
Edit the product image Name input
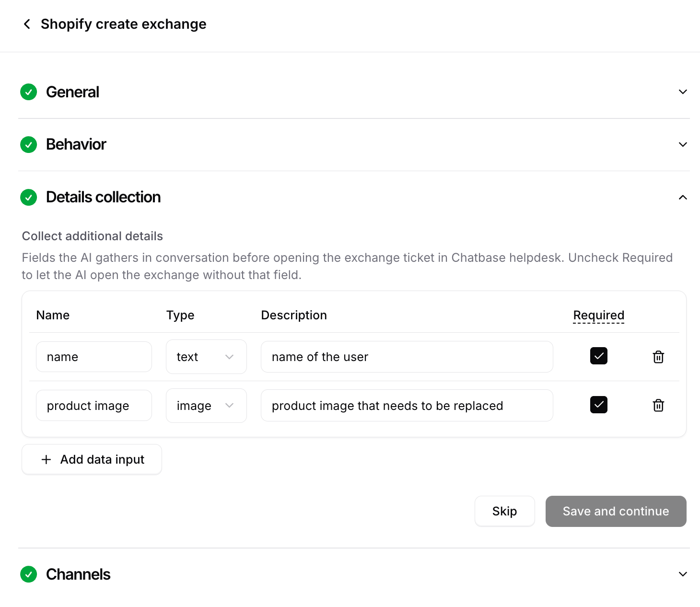94,406
